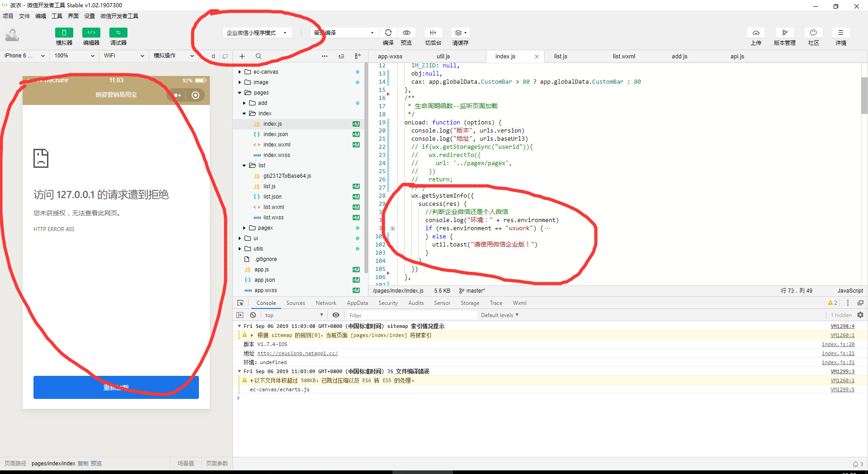Screen dimensions: 868x474
Task: Open the index.js:20 source link
Action: point(838,344)
